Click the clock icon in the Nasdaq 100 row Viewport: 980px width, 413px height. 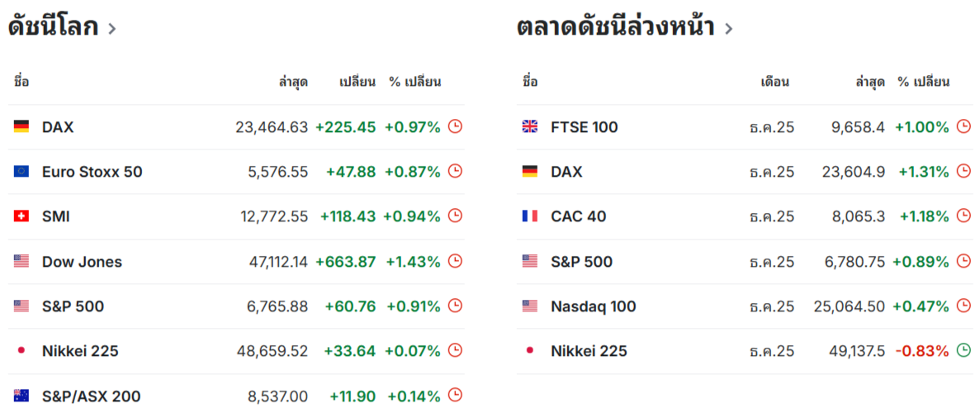click(x=963, y=306)
